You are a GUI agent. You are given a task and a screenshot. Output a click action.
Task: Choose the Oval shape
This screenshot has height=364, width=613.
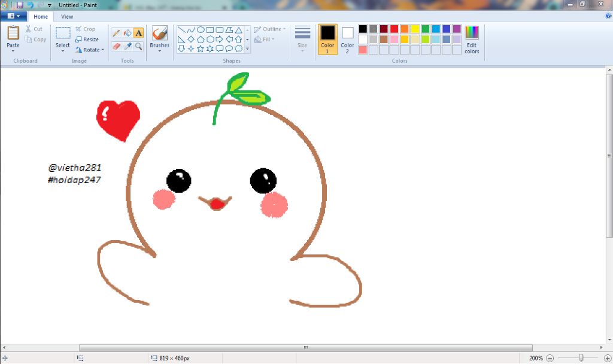tap(201, 30)
